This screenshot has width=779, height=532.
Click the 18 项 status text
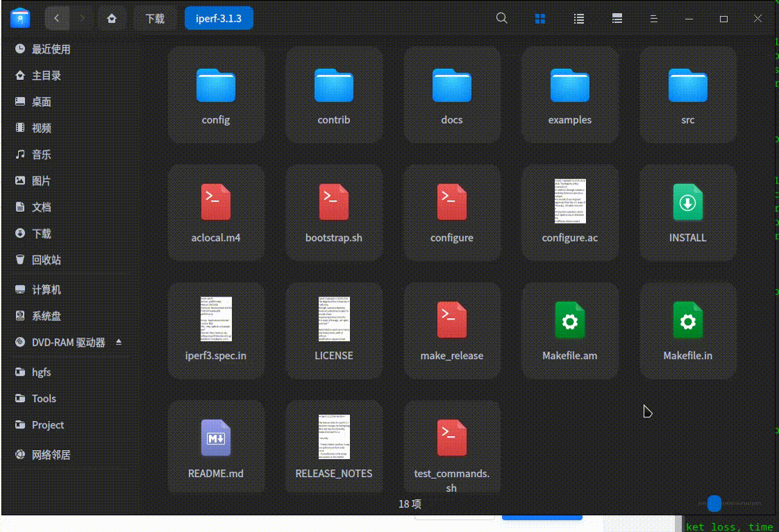410,504
